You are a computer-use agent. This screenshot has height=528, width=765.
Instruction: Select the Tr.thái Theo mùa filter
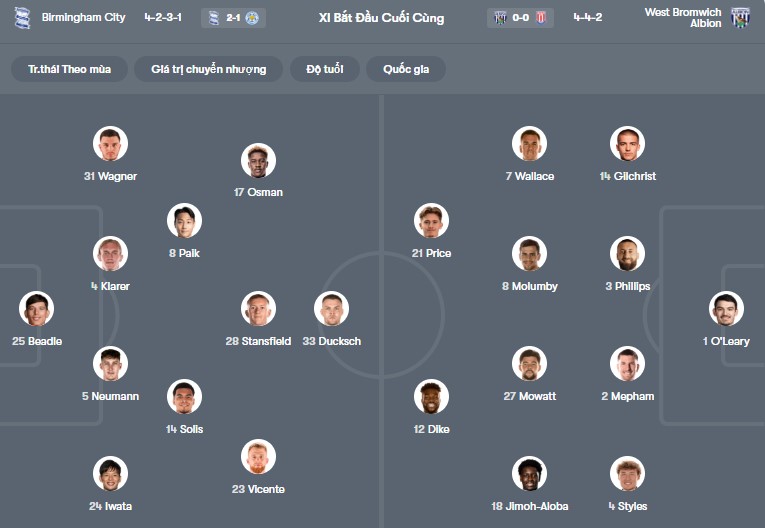[70, 69]
